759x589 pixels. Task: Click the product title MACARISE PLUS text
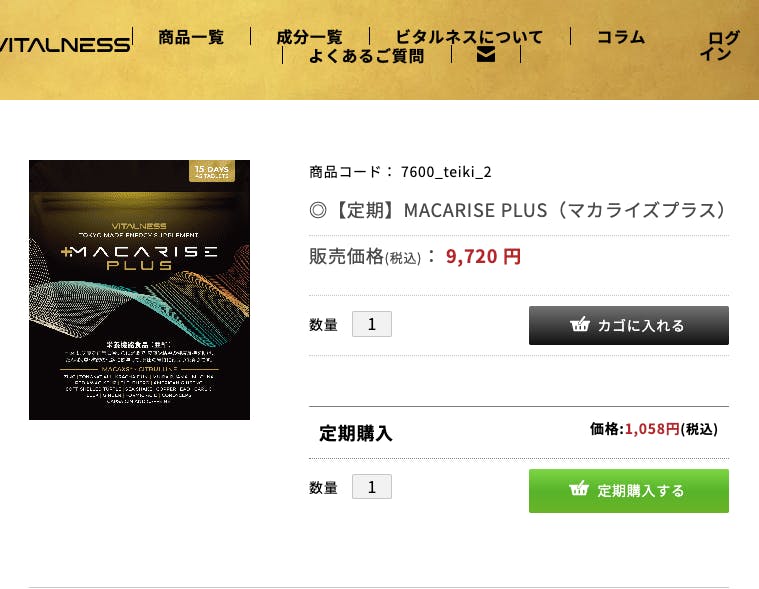coord(517,211)
